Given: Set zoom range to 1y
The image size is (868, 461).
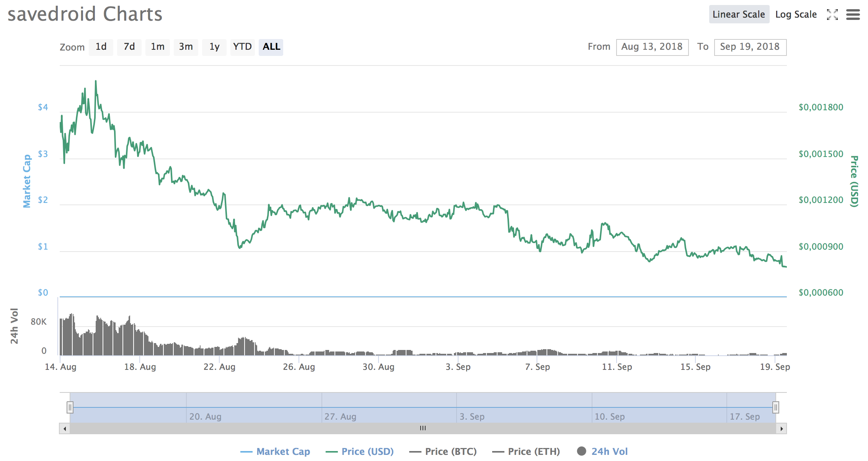Looking at the screenshot, I should 214,47.
